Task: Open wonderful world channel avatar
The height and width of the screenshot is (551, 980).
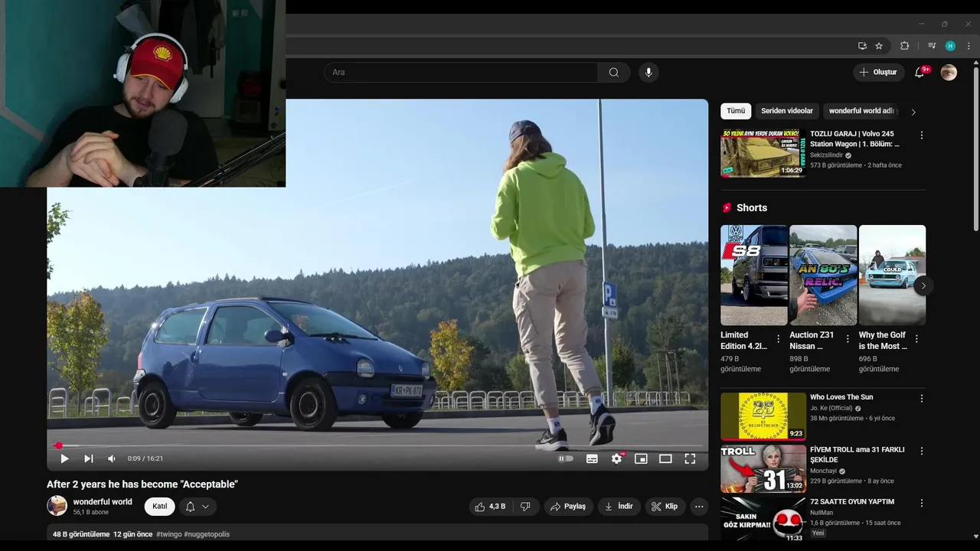Action: point(57,506)
